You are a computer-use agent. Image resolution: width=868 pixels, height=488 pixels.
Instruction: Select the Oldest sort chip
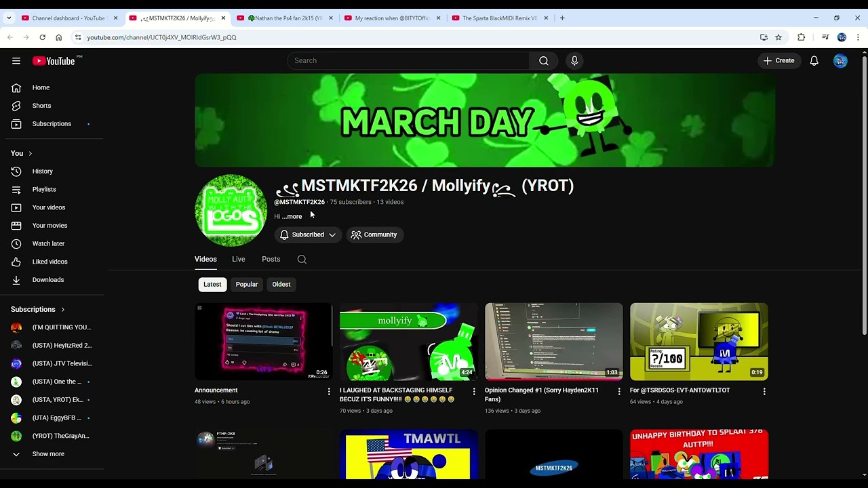[281, 285]
